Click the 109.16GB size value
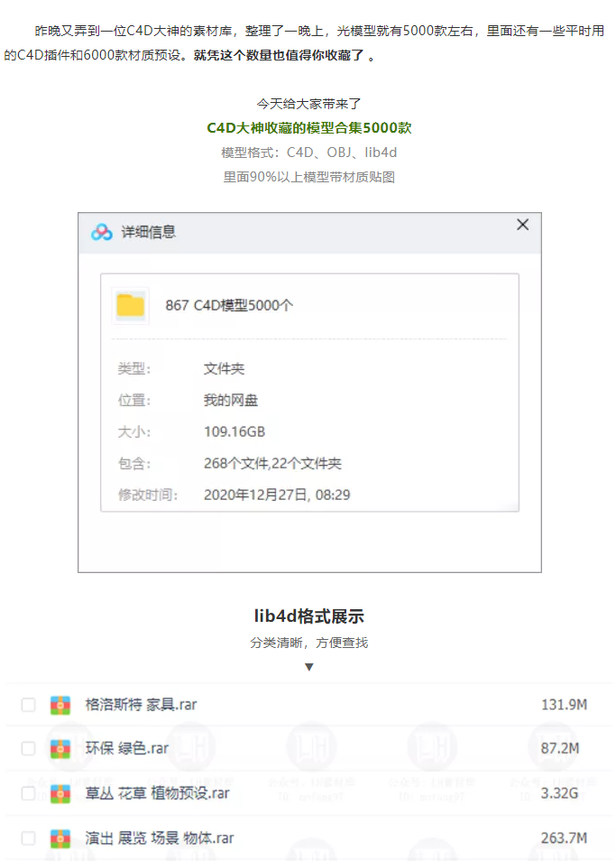The height and width of the screenshot is (861, 616). [234, 432]
